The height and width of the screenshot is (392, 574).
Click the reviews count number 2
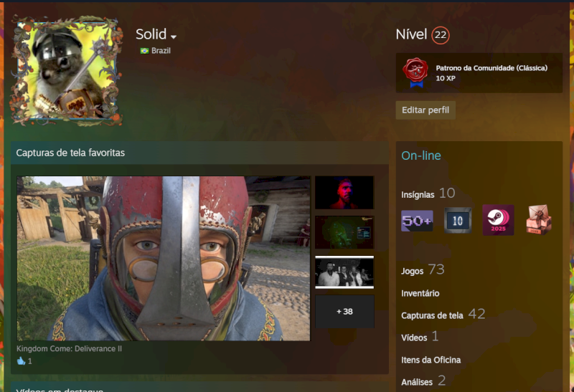(442, 381)
